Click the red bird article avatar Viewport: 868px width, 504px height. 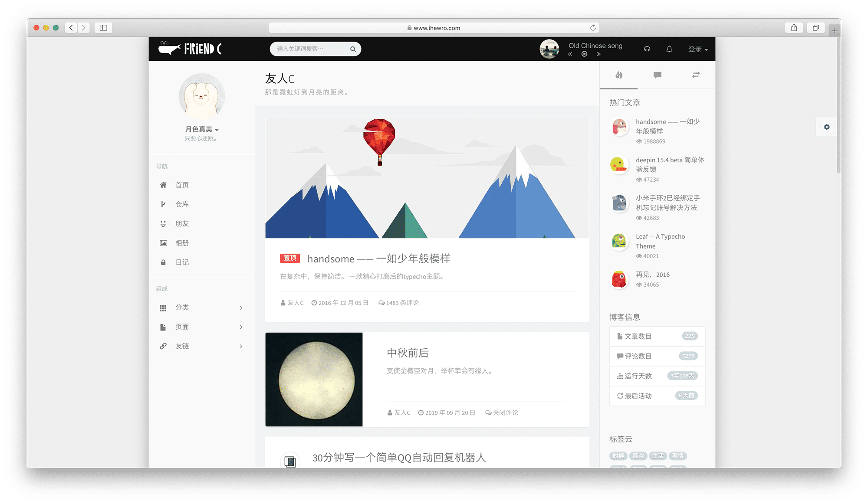[x=619, y=279]
